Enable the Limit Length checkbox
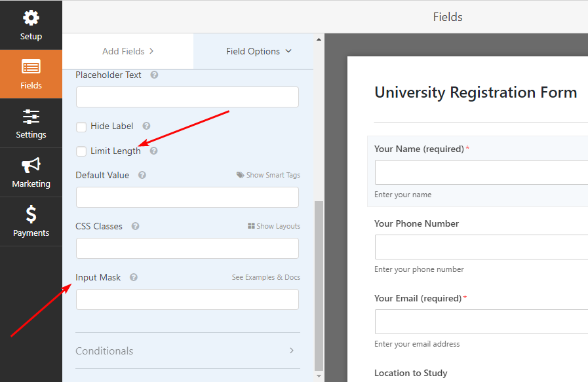This screenshot has height=382, width=588. (x=81, y=151)
